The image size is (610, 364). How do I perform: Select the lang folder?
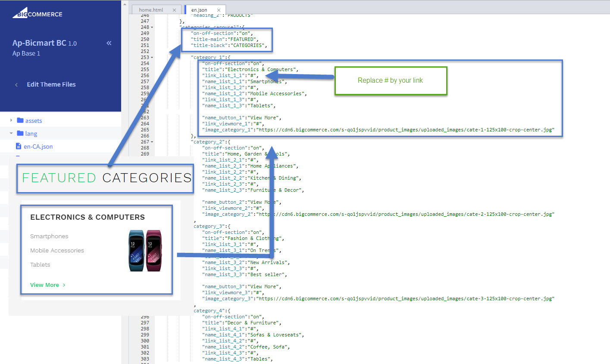coord(31,134)
